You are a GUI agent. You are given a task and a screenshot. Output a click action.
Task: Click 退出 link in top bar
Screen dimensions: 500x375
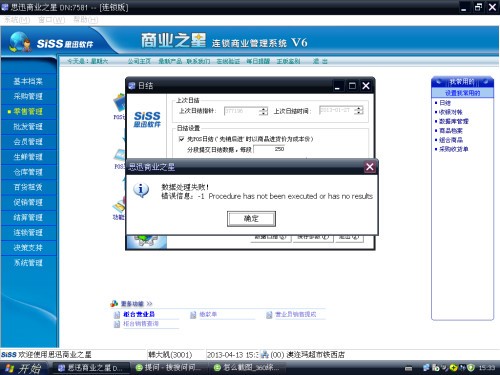[x=320, y=61]
